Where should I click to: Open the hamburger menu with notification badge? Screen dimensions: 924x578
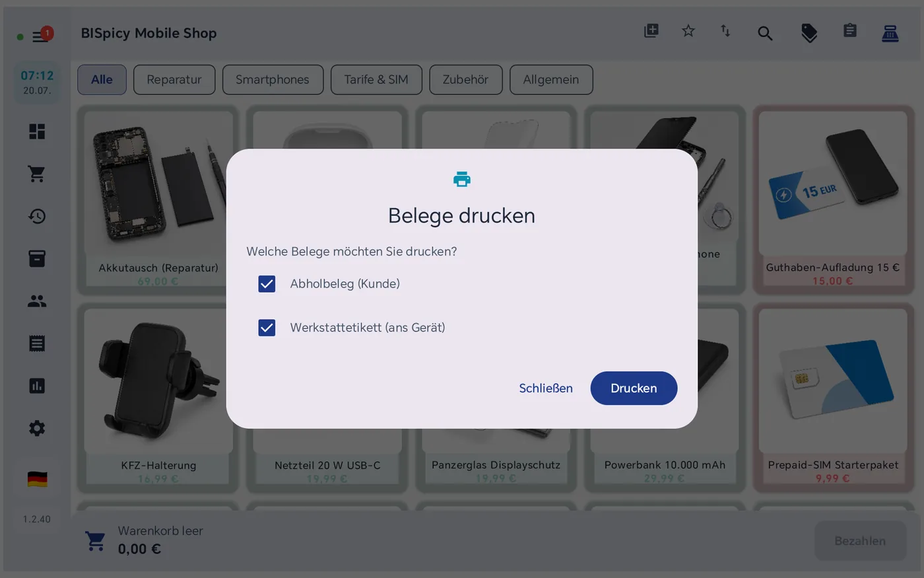[41, 36]
